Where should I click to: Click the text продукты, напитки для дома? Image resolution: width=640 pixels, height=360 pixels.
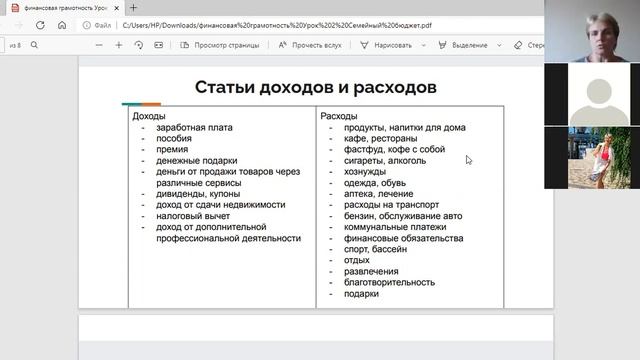coord(404,128)
